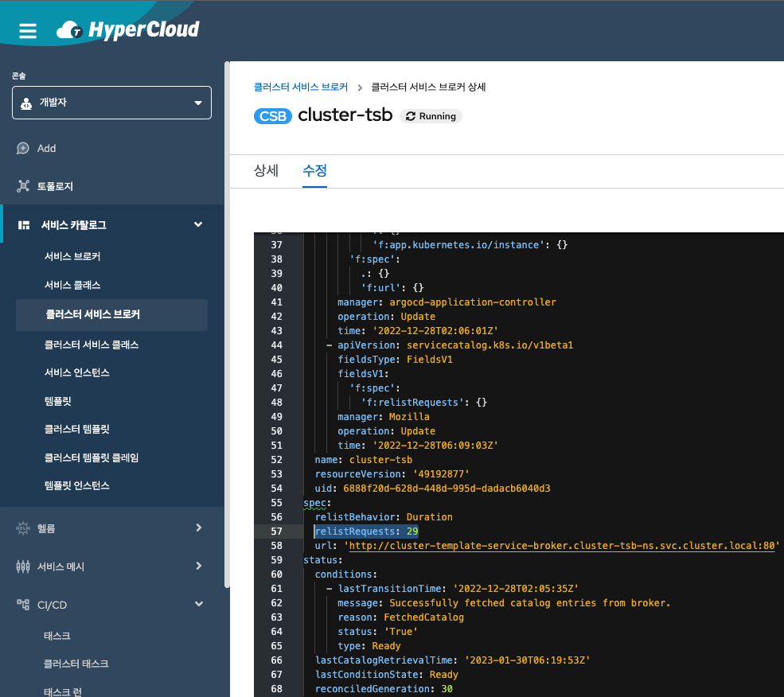
Task: Click the 서비스 카탈로그 section icon
Action: (24, 225)
